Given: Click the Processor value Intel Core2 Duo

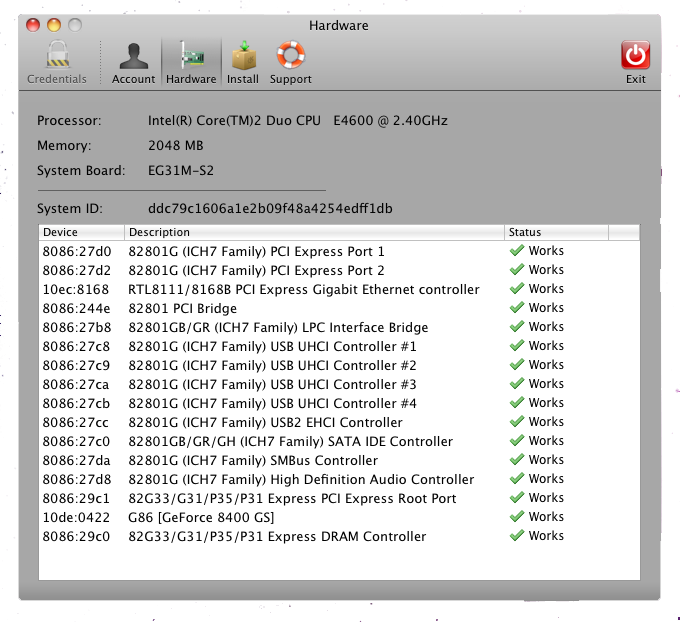Looking at the screenshot, I should (x=298, y=121).
